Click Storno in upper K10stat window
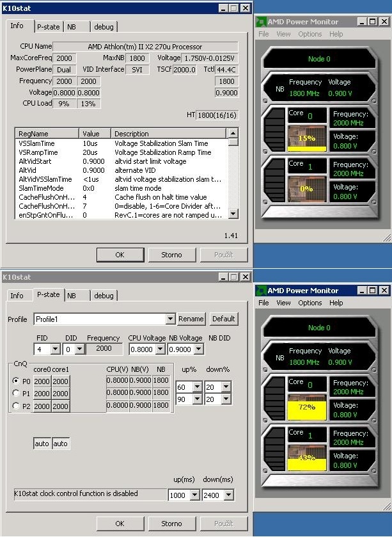The height and width of the screenshot is (537, 392). [x=172, y=255]
